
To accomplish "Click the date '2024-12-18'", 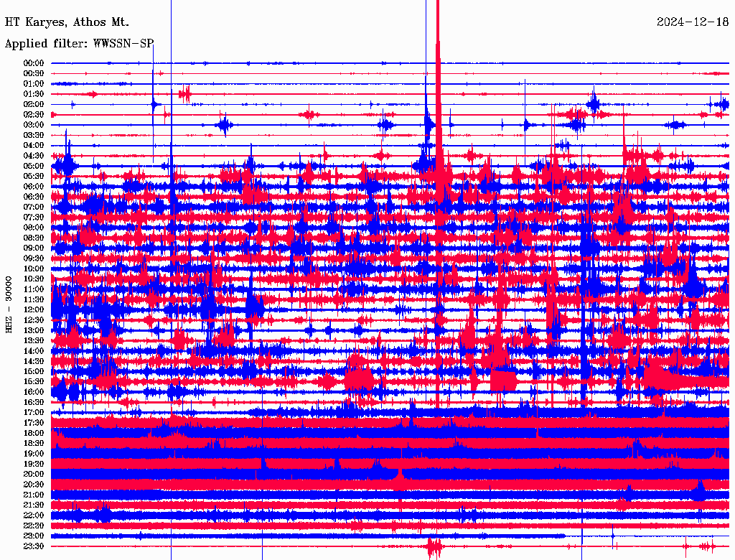I will [693, 22].
